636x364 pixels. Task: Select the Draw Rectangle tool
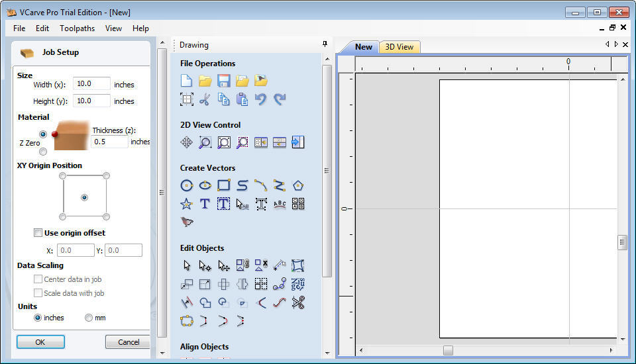(x=224, y=185)
